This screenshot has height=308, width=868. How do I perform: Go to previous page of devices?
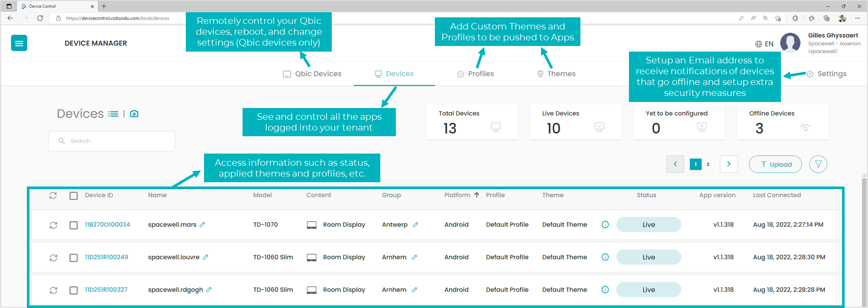[x=675, y=164]
